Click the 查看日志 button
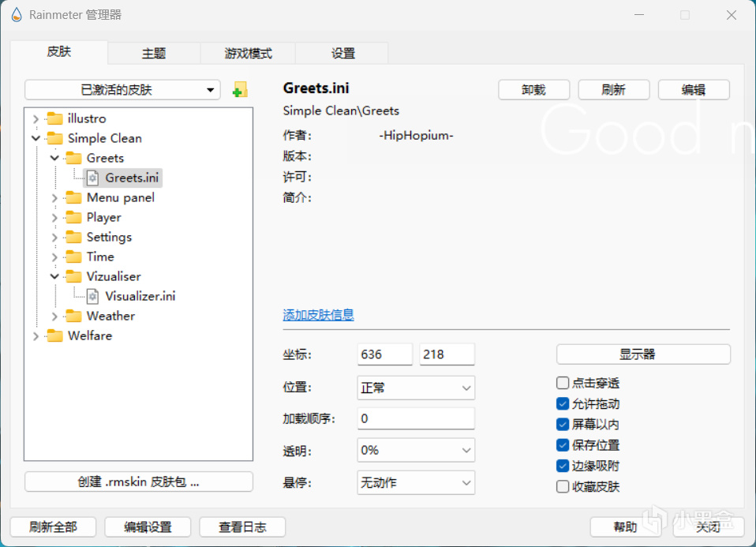This screenshot has width=756, height=547. tap(242, 526)
